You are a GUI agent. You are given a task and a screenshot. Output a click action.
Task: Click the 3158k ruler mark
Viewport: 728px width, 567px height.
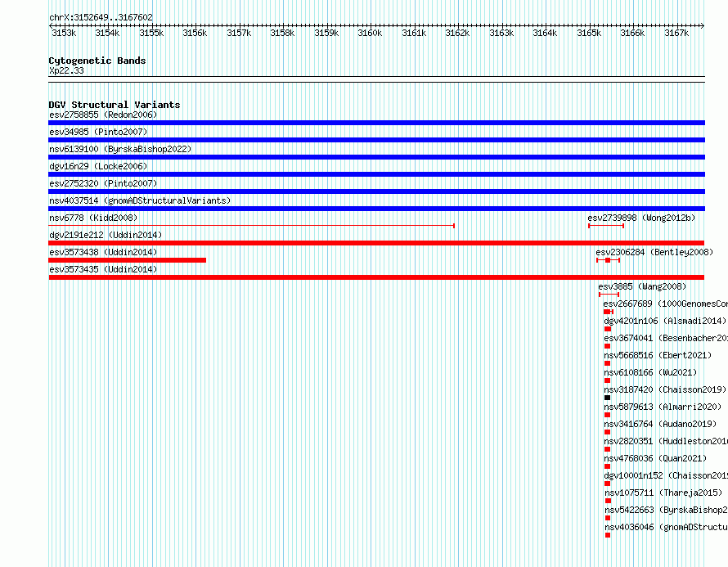(x=282, y=33)
